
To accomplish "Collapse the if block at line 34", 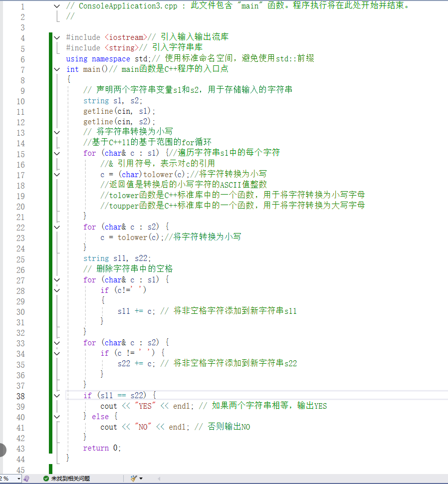I will [57, 353].
